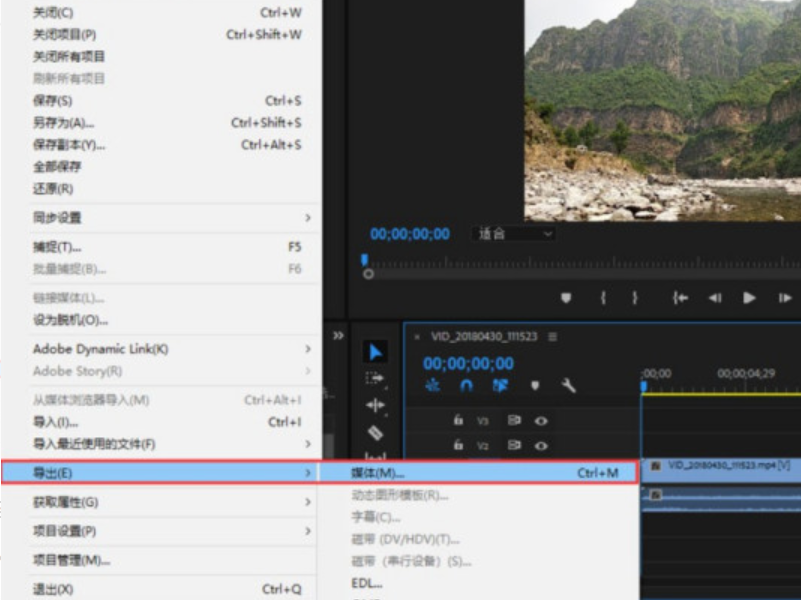Click the Mark In brace icon
The image size is (801, 600).
pos(603,298)
